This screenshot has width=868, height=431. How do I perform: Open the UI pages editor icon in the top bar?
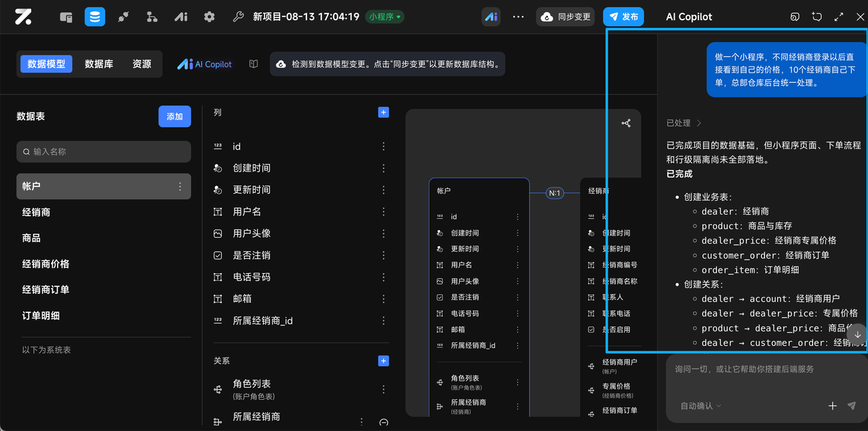[66, 17]
